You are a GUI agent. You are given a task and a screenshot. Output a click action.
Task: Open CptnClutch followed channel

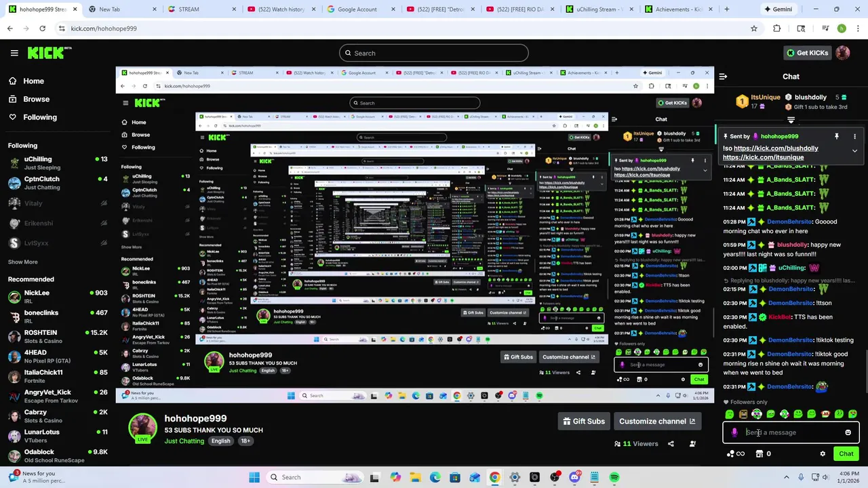coord(58,183)
